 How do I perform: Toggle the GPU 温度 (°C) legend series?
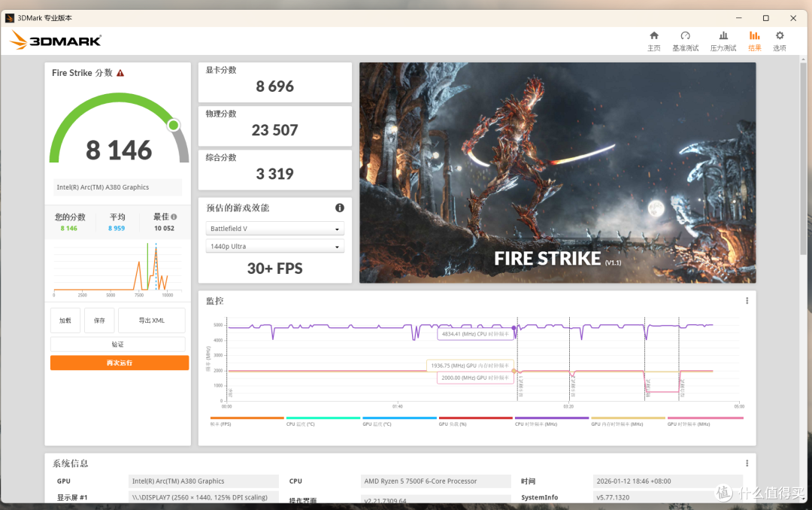click(x=399, y=420)
